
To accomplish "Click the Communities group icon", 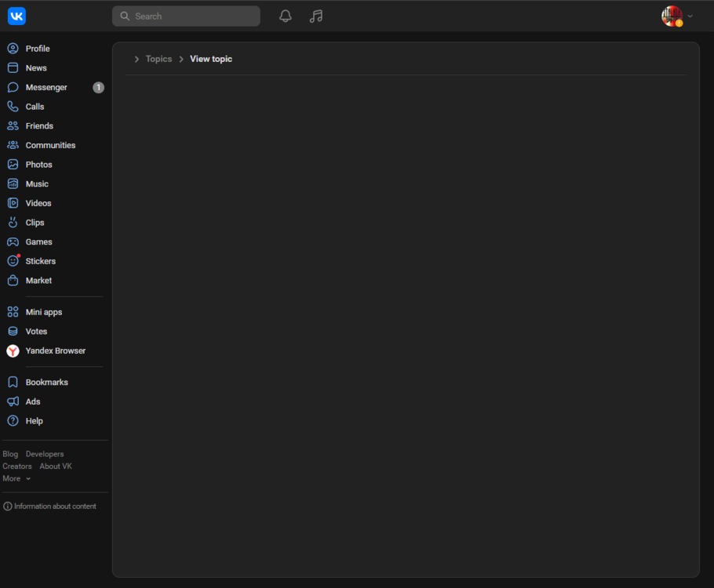I will [x=13, y=145].
